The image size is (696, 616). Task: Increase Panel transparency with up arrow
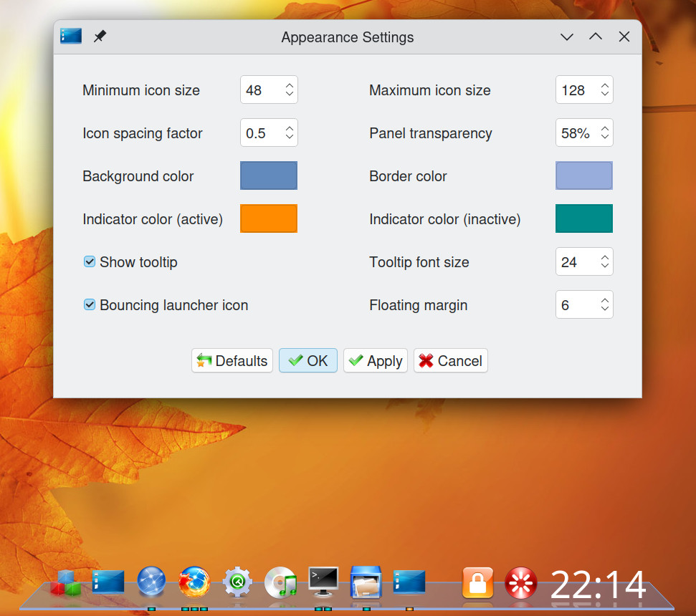[604, 129]
